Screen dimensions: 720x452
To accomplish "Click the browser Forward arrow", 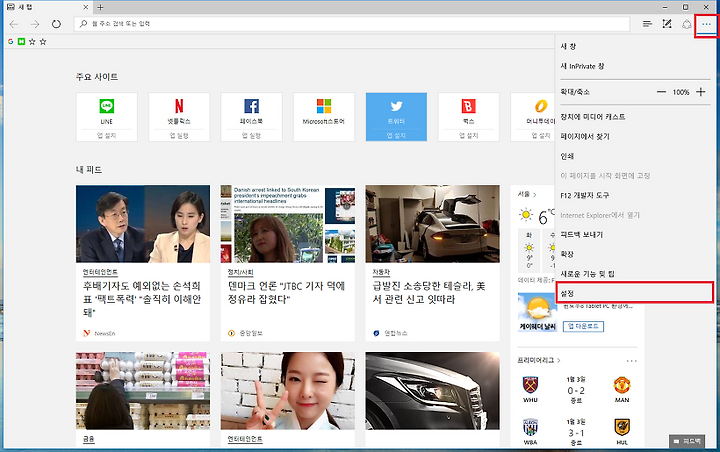I will pyautogui.click(x=35, y=24).
